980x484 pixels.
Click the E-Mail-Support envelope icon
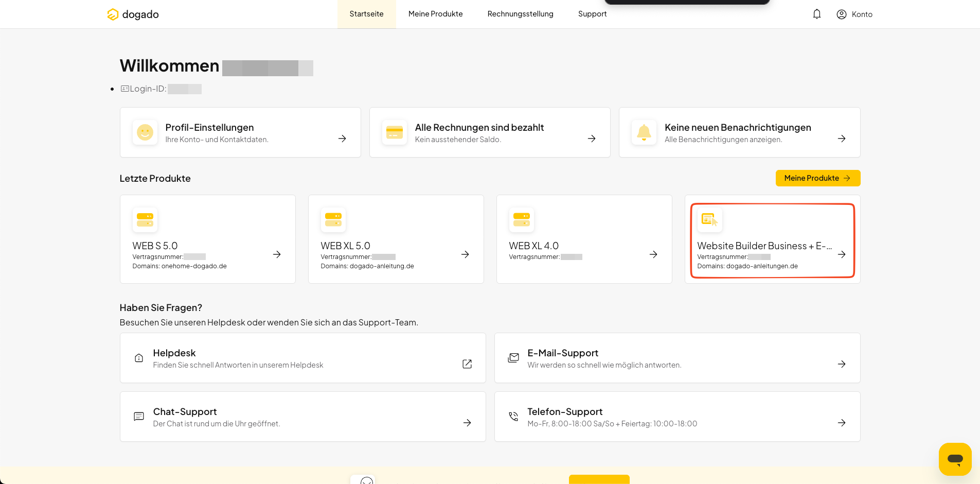coord(513,358)
